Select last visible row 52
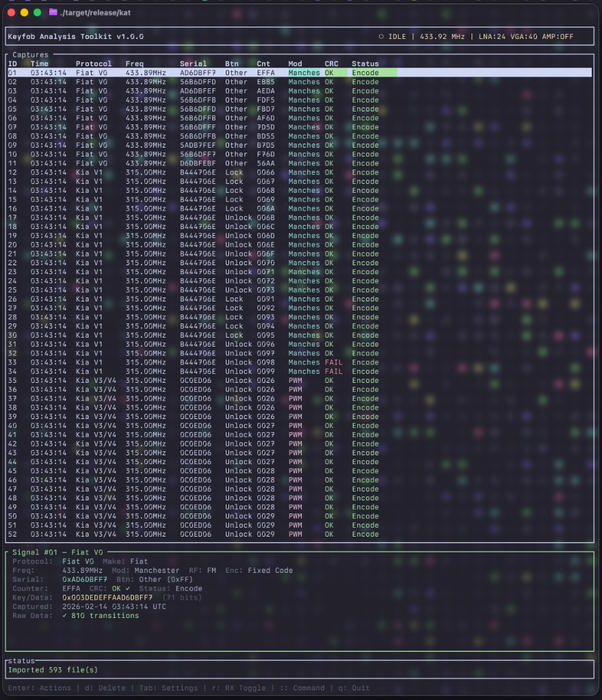This screenshot has height=700, width=602. pyautogui.click(x=300, y=535)
